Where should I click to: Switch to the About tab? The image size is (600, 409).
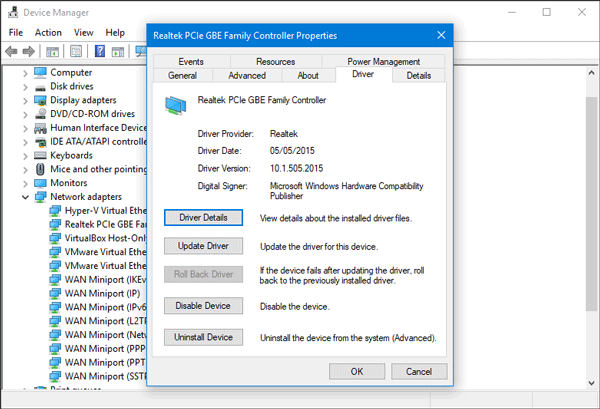(x=308, y=75)
